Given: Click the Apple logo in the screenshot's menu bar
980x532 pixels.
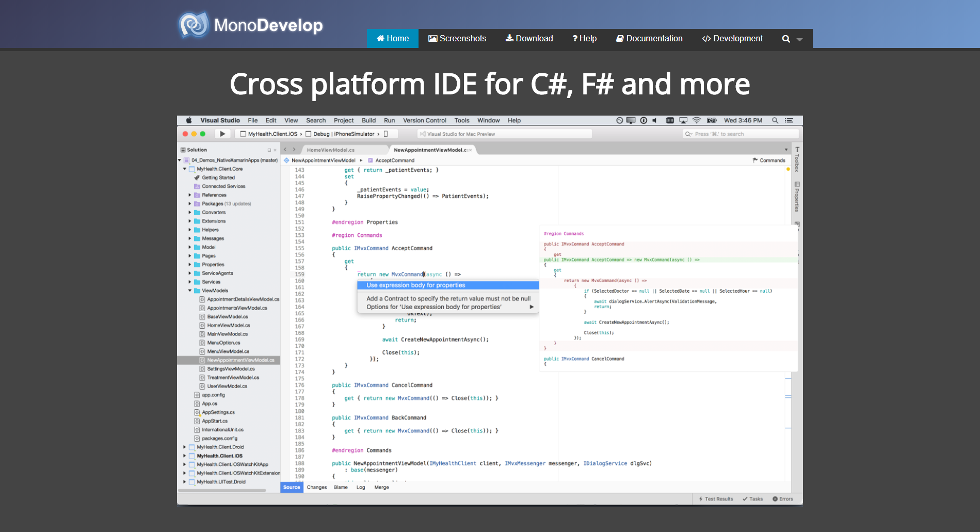Looking at the screenshot, I should point(189,120).
